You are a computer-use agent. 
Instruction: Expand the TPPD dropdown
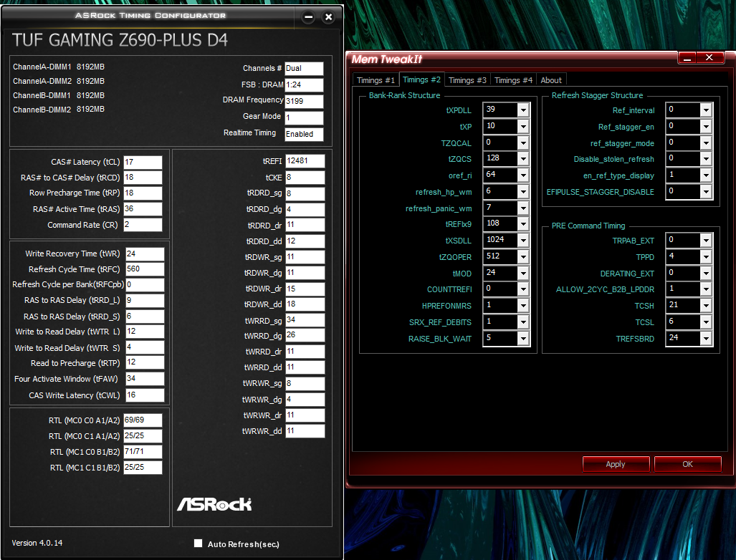click(706, 256)
